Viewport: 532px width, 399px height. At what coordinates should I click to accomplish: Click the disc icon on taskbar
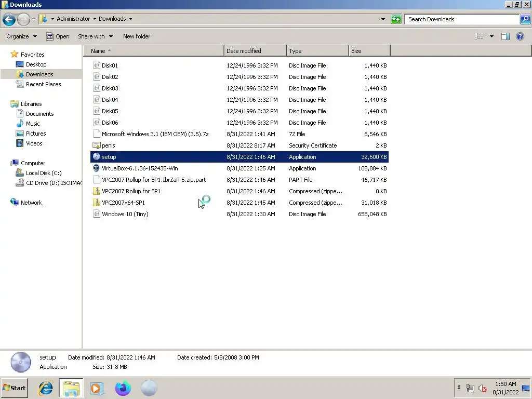[149, 388]
